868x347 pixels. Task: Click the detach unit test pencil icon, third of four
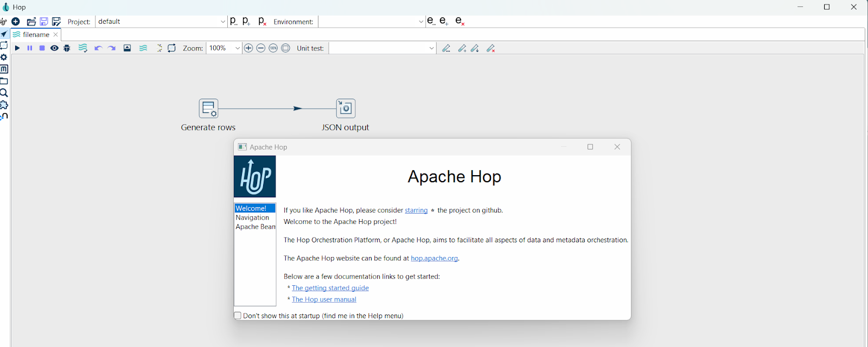[475, 48]
